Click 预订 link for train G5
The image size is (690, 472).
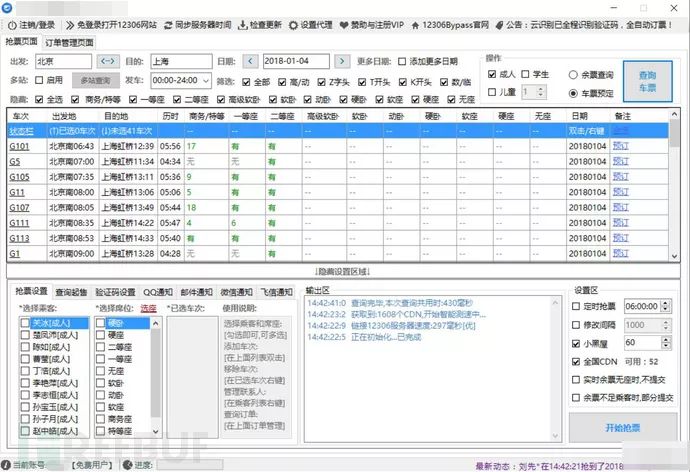point(620,161)
